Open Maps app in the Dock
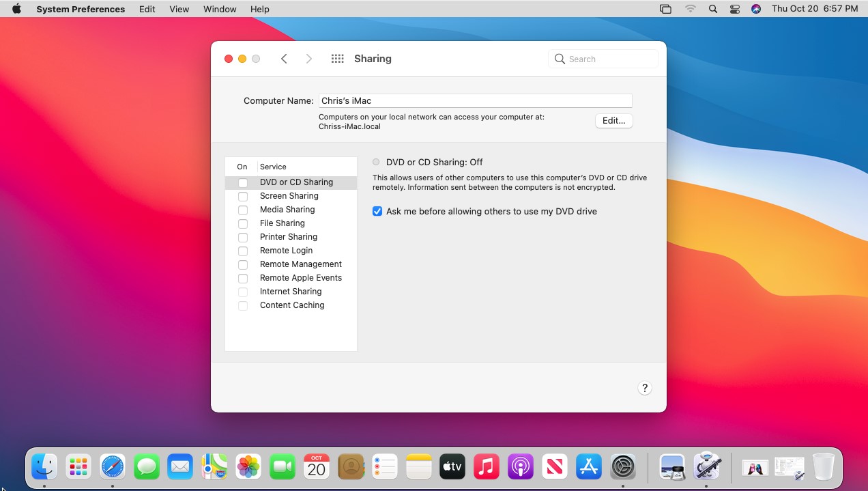The width and height of the screenshot is (868, 491). pos(214,467)
